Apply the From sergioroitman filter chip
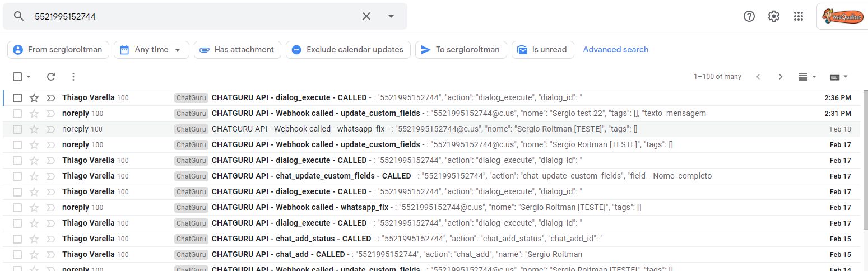Screen dimensions: 868x271 (x=58, y=49)
